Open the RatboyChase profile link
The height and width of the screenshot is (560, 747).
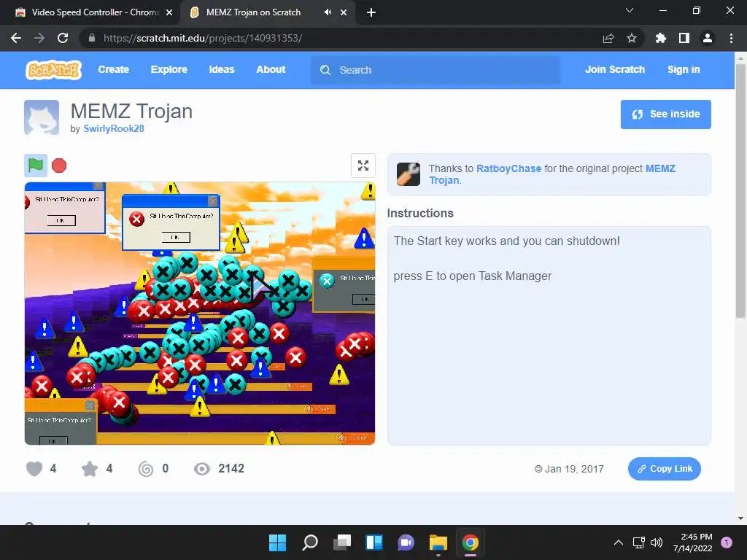(x=508, y=168)
